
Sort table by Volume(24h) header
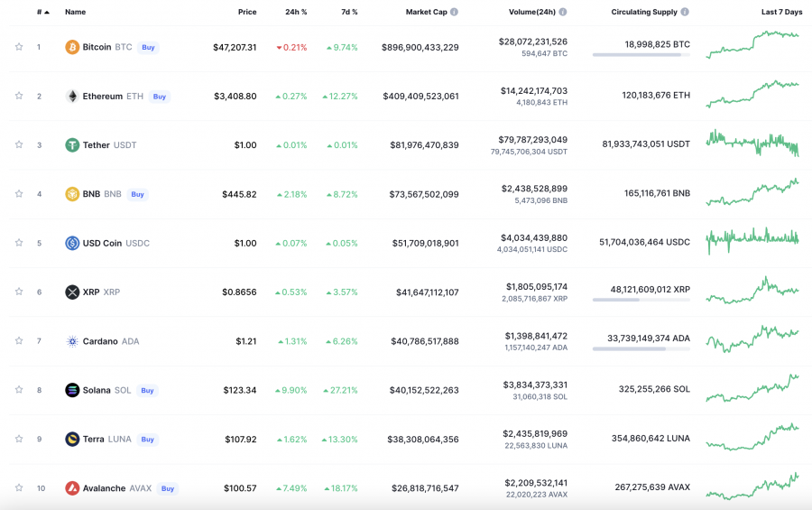(531, 12)
